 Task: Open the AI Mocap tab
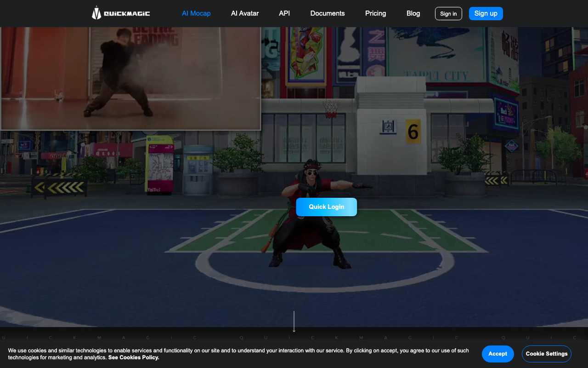pos(196,13)
